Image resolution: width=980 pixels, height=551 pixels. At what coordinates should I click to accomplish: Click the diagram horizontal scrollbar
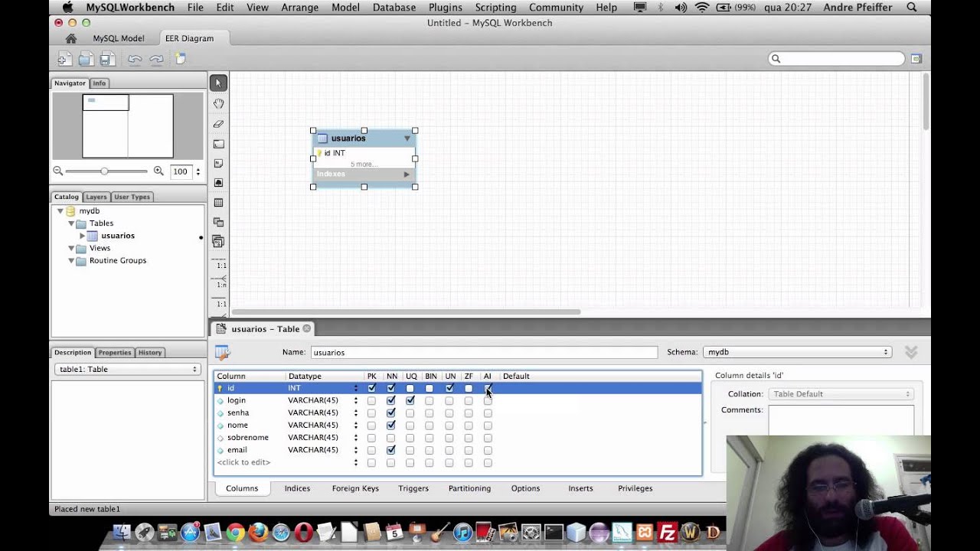pos(406,311)
